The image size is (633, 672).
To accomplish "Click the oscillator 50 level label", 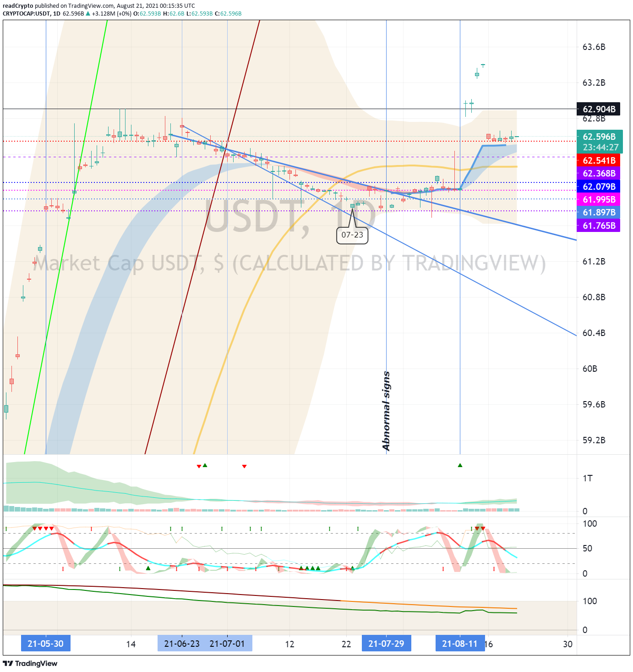I will pos(587,549).
